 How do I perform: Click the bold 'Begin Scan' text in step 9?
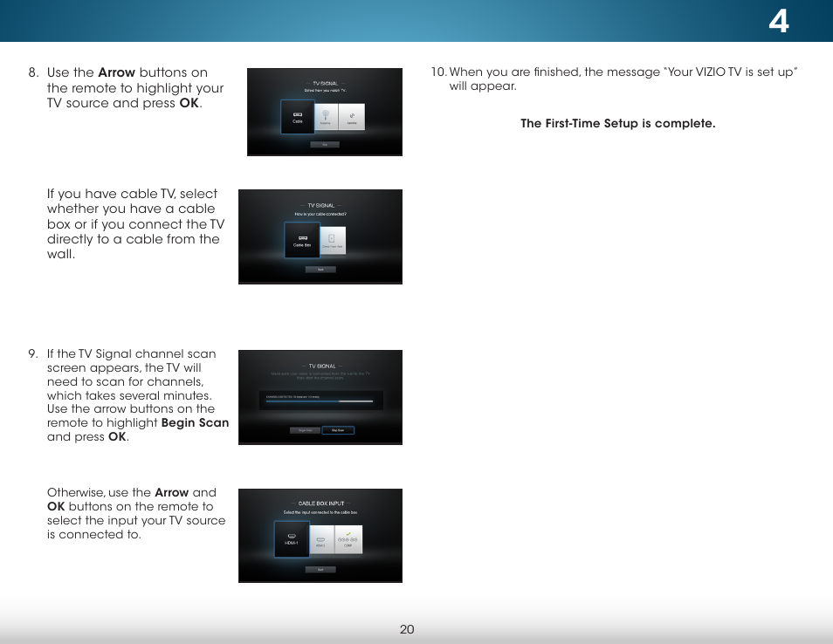click(195, 422)
